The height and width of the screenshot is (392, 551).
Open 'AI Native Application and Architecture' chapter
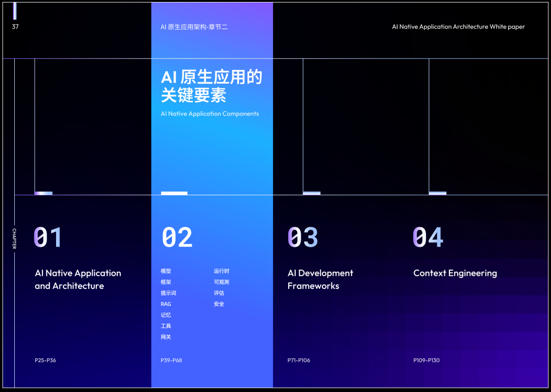78,279
